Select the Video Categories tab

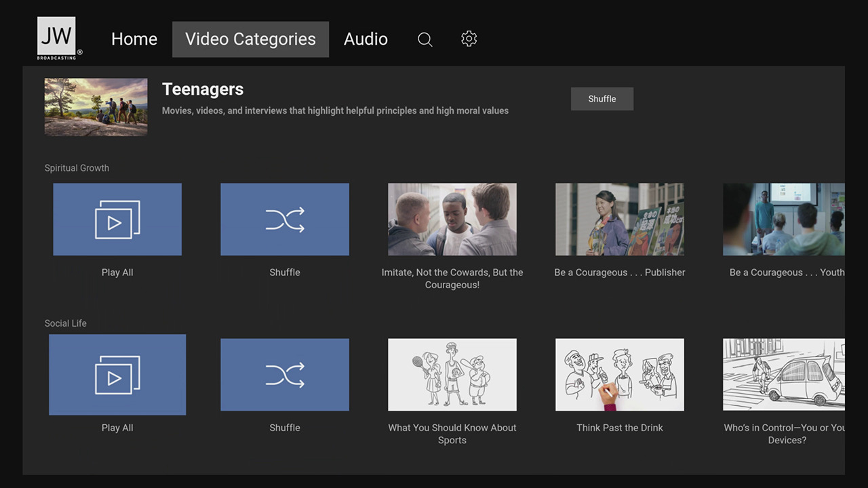pos(250,39)
